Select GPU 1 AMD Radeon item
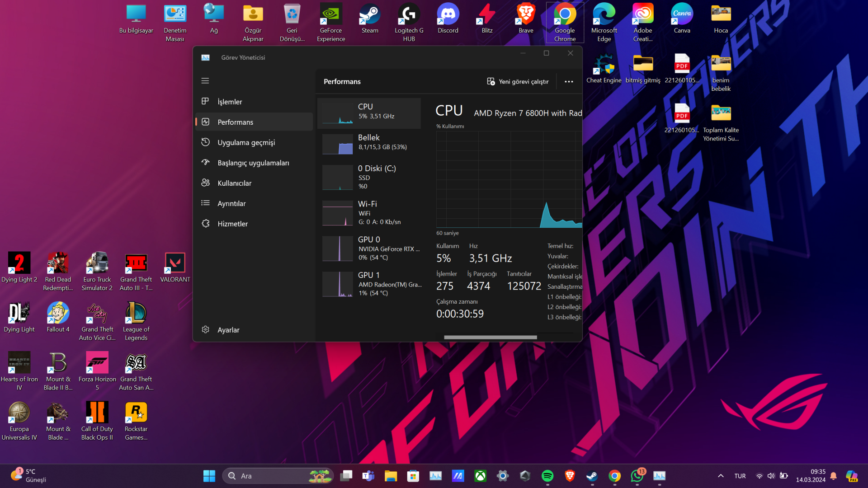This screenshot has width=868, height=488. pyautogui.click(x=369, y=284)
